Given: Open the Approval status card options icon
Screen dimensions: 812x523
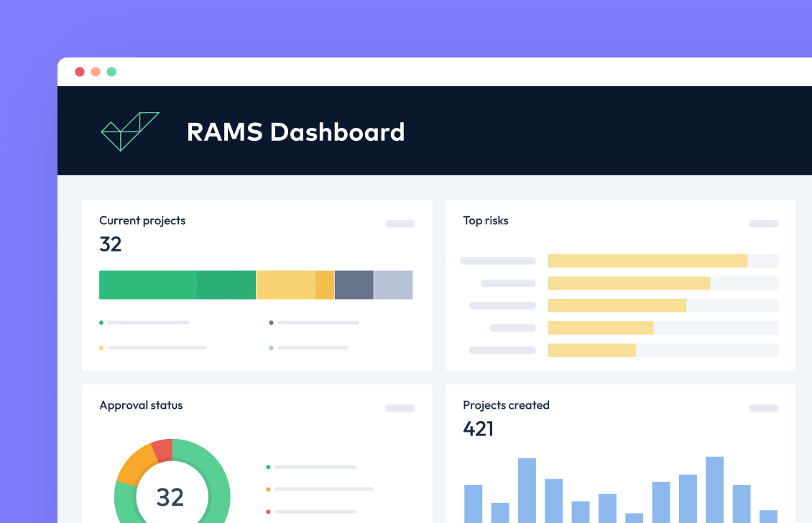Looking at the screenshot, I should [400, 408].
